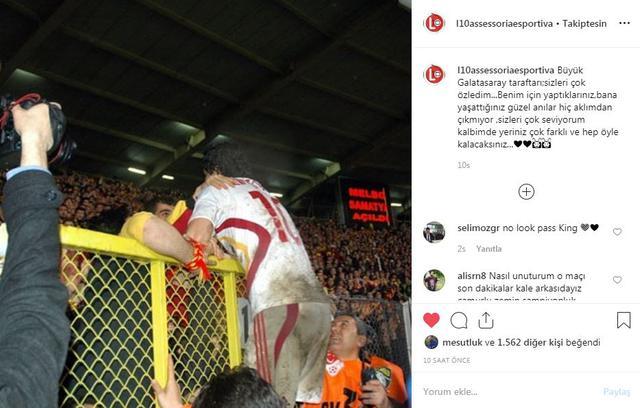This screenshot has height=408, width=640.
Task: Reply to selimozgr via Yanıtla
Action: click(489, 249)
